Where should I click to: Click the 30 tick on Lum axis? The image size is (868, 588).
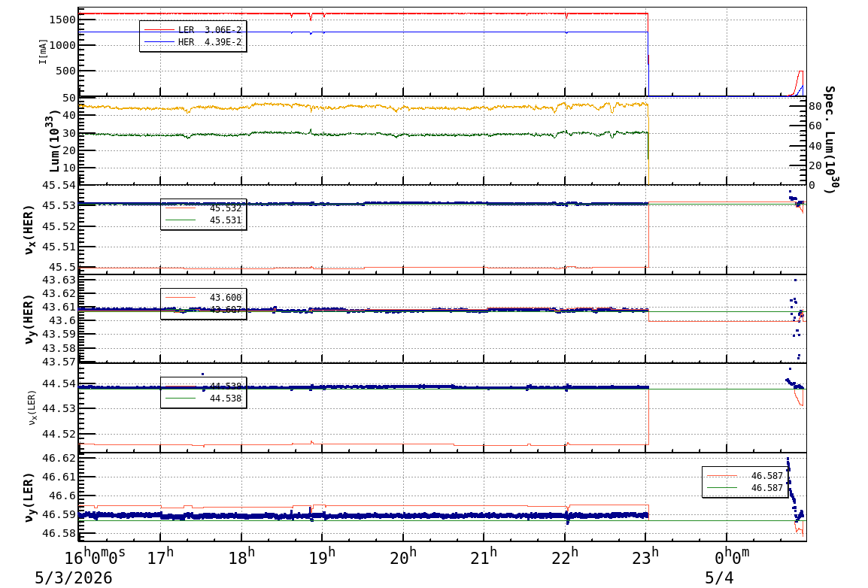click(68, 133)
